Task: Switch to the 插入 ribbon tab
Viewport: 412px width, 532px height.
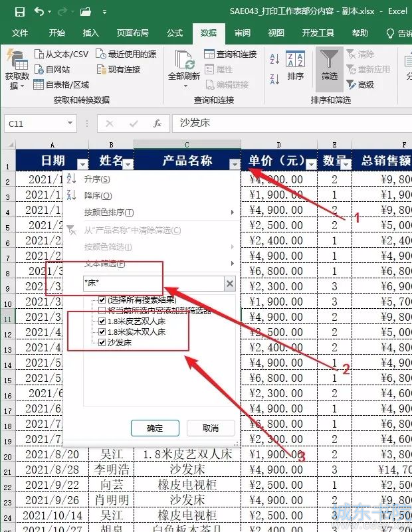Action: tap(90, 33)
